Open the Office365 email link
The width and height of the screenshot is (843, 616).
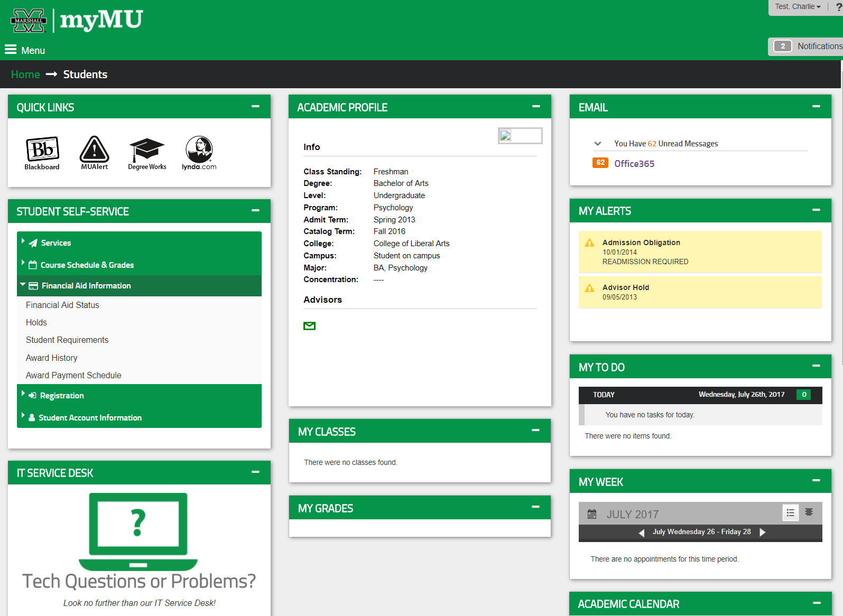tap(634, 164)
